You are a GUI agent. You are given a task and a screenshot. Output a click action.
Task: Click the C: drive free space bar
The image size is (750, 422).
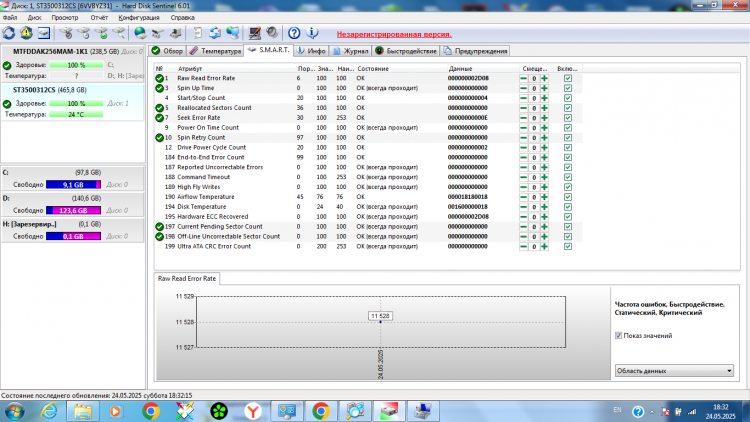[x=73, y=185]
